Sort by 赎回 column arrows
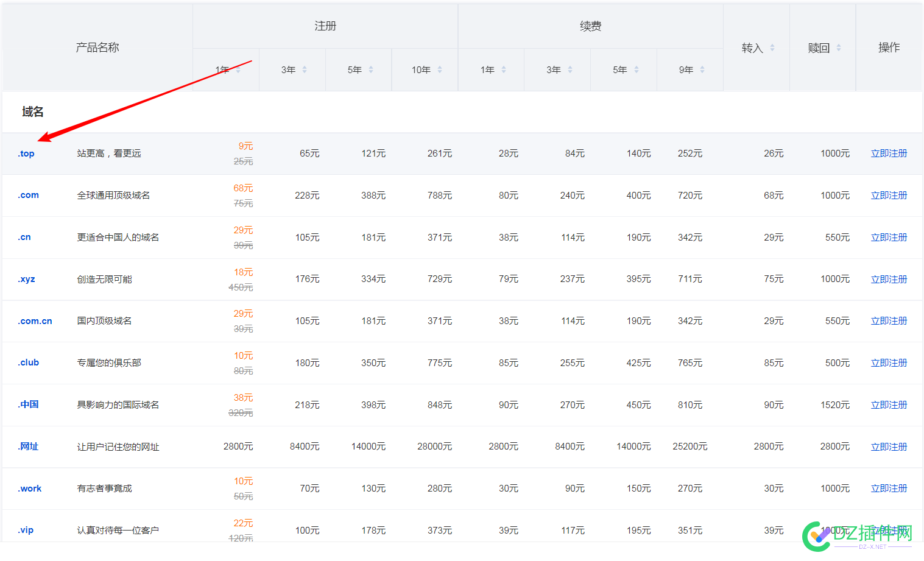924x561 pixels. pos(839,48)
